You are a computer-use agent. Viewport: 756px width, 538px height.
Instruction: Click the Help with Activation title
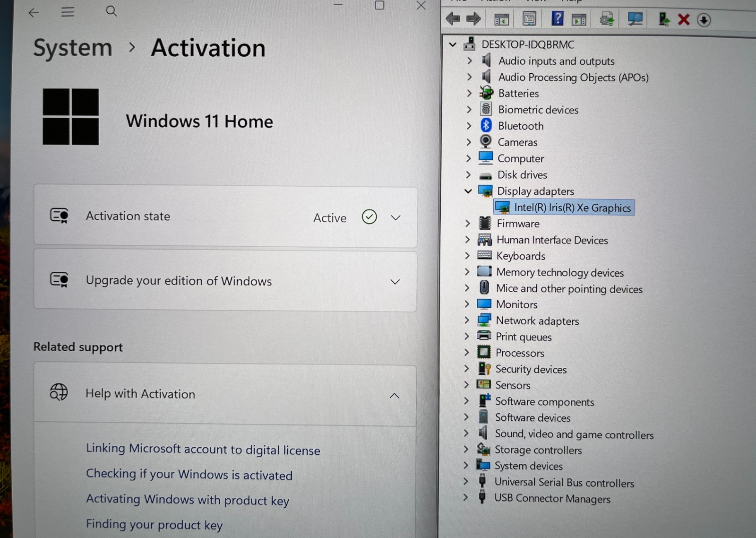140,394
